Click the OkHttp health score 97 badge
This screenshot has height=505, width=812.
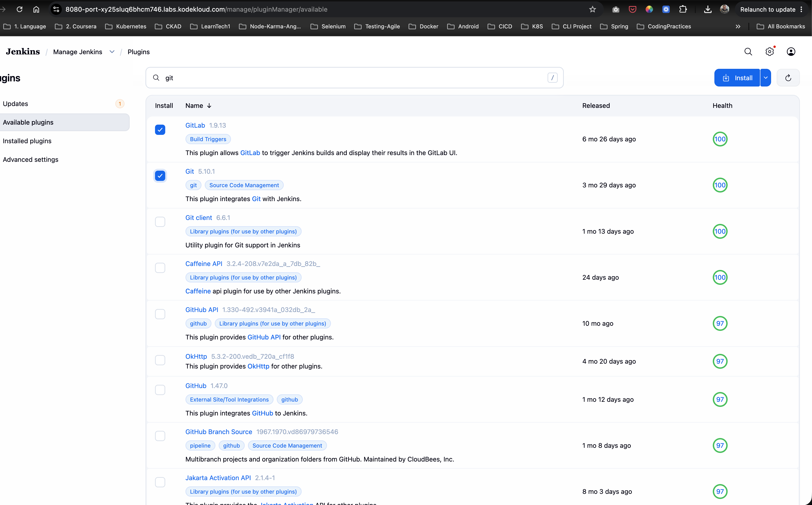[720, 361]
